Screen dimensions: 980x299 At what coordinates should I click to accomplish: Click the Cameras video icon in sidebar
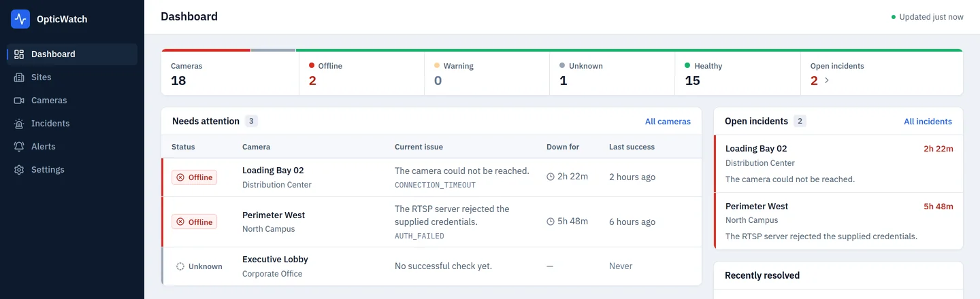tap(19, 101)
